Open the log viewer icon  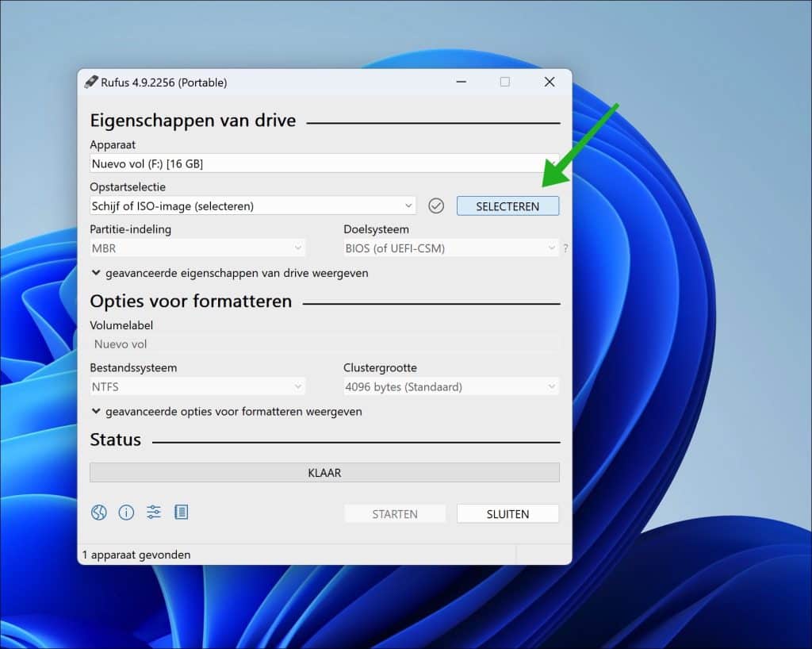pyautogui.click(x=182, y=513)
